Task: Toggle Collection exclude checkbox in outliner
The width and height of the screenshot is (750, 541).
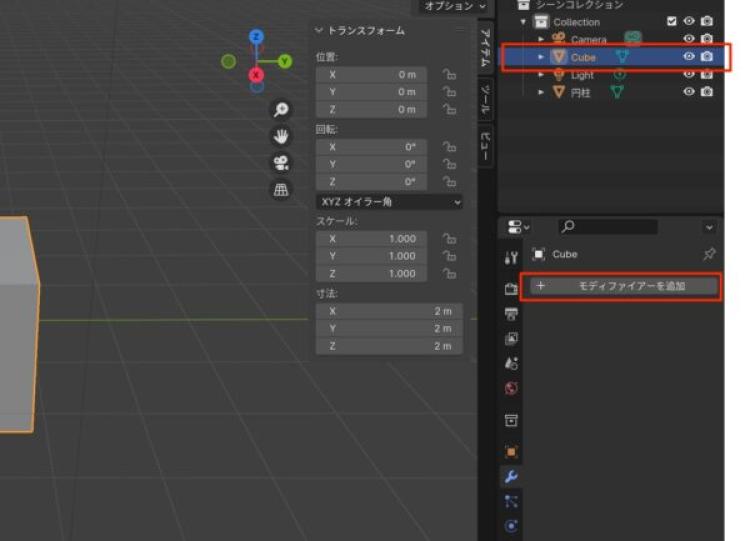Action: coord(671,21)
